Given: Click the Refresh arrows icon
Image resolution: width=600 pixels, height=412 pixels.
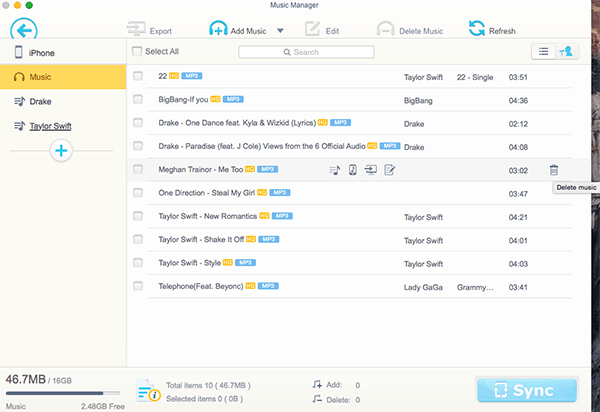Looking at the screenshot, I should click(477, 28).
